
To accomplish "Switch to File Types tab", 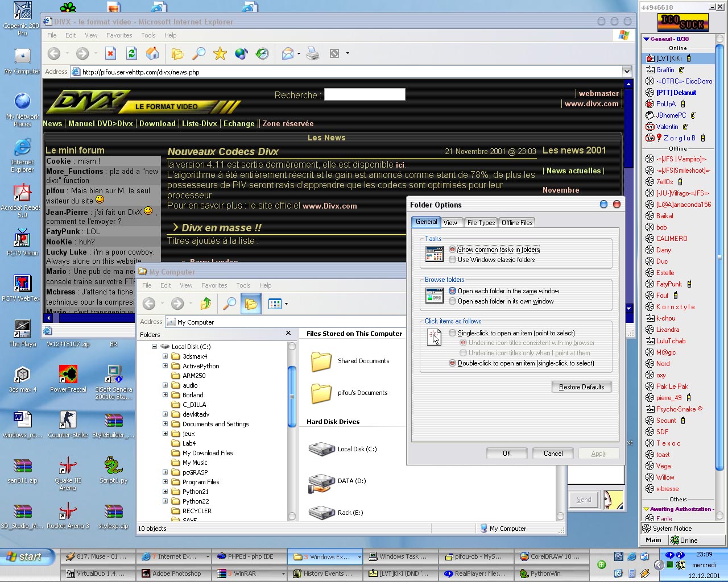I will (x=481, y=223).
